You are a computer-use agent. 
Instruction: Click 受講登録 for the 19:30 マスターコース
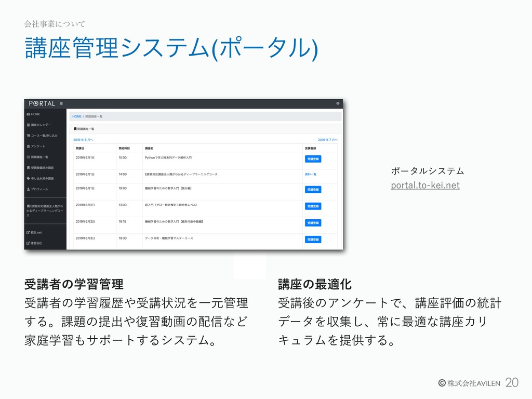pos(313,239)
